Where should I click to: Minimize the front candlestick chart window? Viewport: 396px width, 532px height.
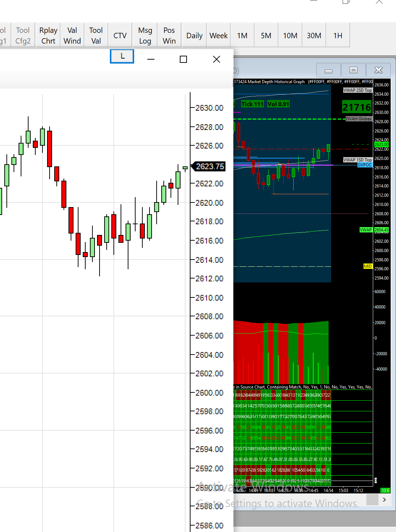pyautogui.click(x=151, y=59)
